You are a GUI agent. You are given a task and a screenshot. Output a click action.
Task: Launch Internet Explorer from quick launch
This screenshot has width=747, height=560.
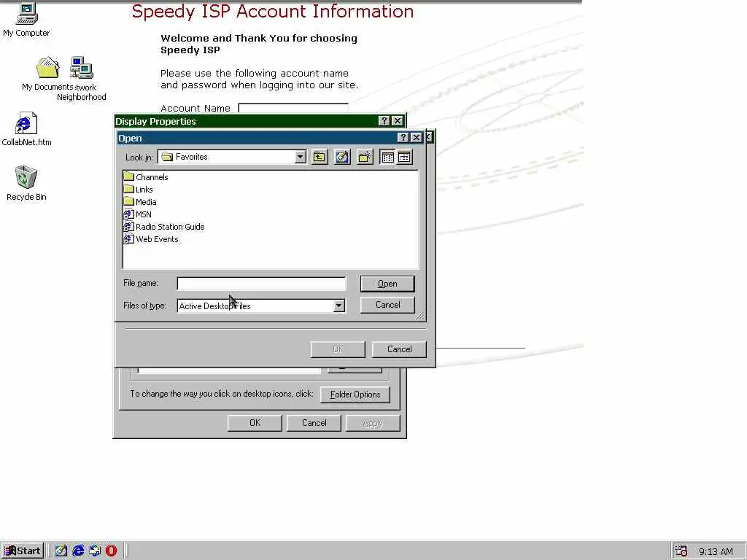pos(78,551)
